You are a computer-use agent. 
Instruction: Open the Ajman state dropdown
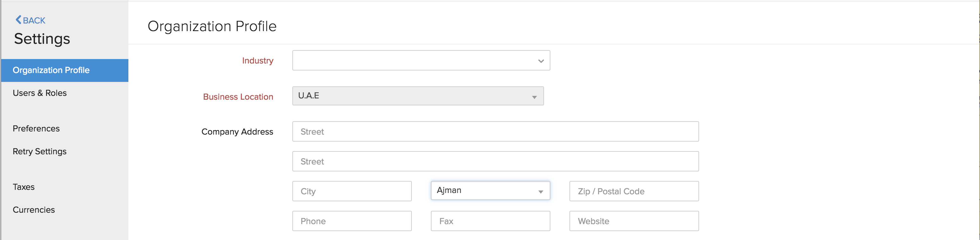click(490, 190)
